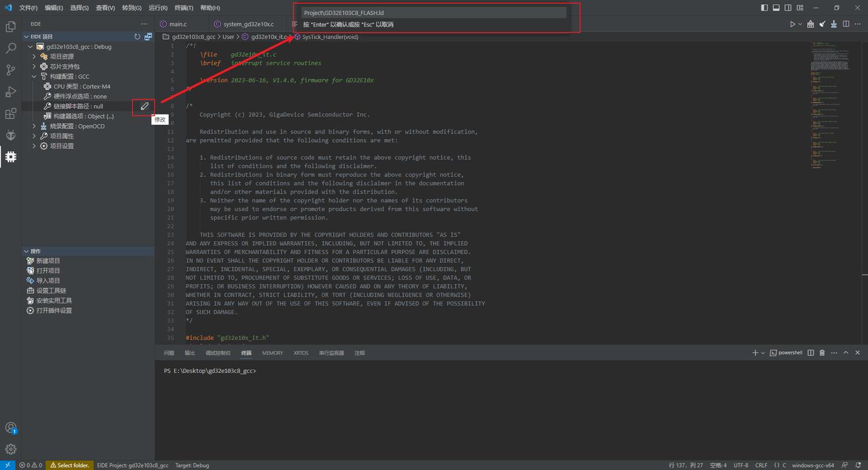Screen dimensions: 868x470
Task: Refresh the EIDE project tree
Action: (x=137, y=36)
